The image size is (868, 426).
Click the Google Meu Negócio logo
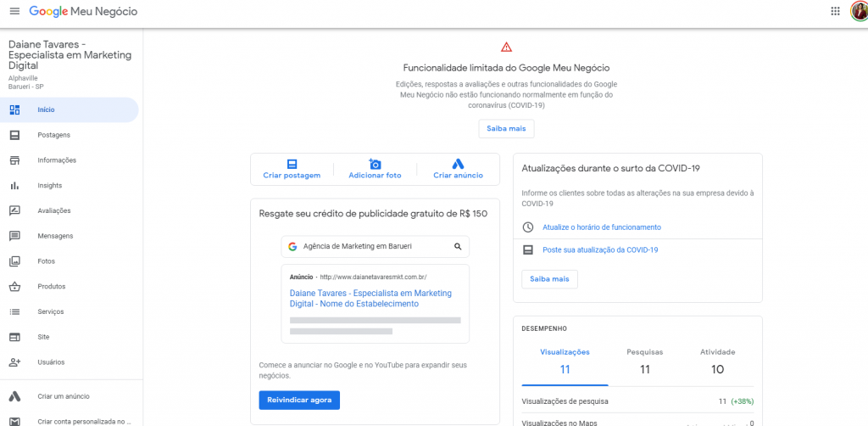pos(83,12)
